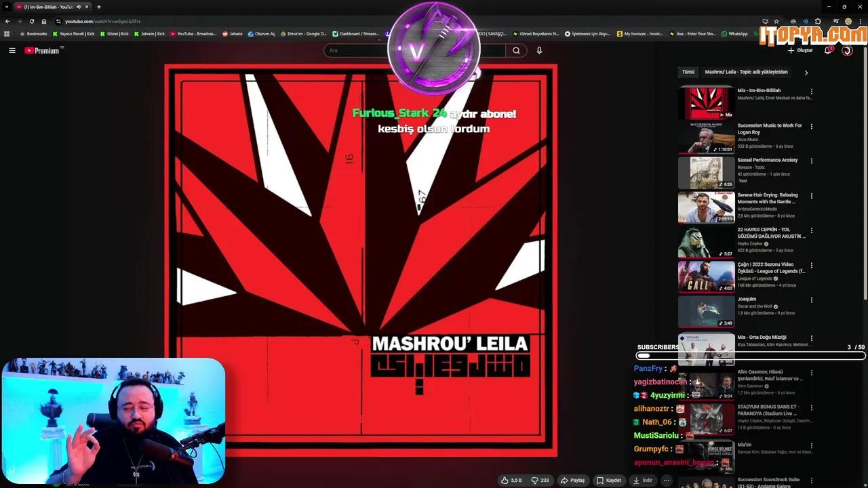This screenshot has width=868, height=488.
Task: Open options for Mix - Im-Bim-Billilah
Action: tap(812, 91)
